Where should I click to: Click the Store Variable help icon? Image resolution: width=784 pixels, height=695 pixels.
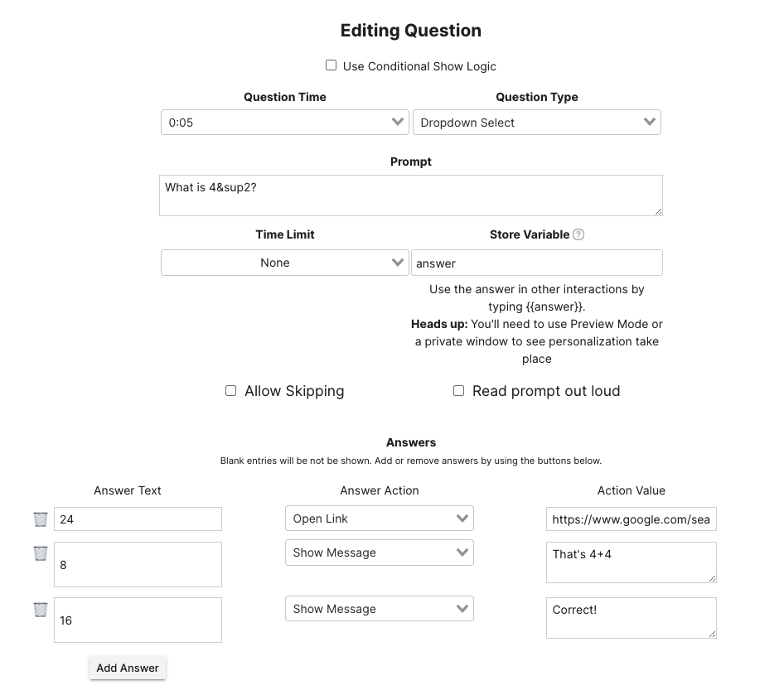[578, 234]
